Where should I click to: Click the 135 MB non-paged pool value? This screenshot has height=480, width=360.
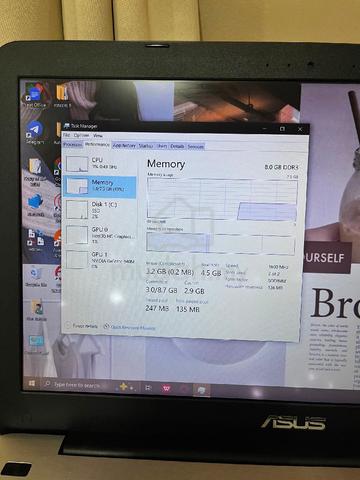(x=188, y=309)
